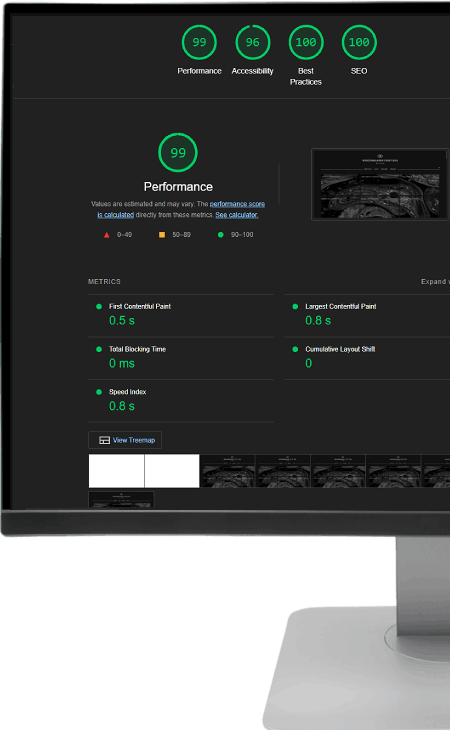Image resolution: width=450 pixels, height=730 pixels.
Task: Click the Best Practices 100 score gauge
Action: click(x=306, y=42)
